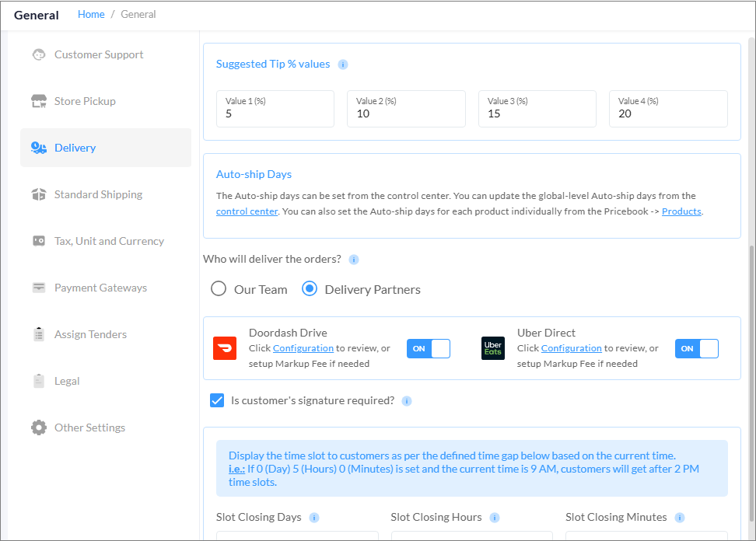The image size is (756, 541).
Task: Open the control center link
Action: point(247,211)
